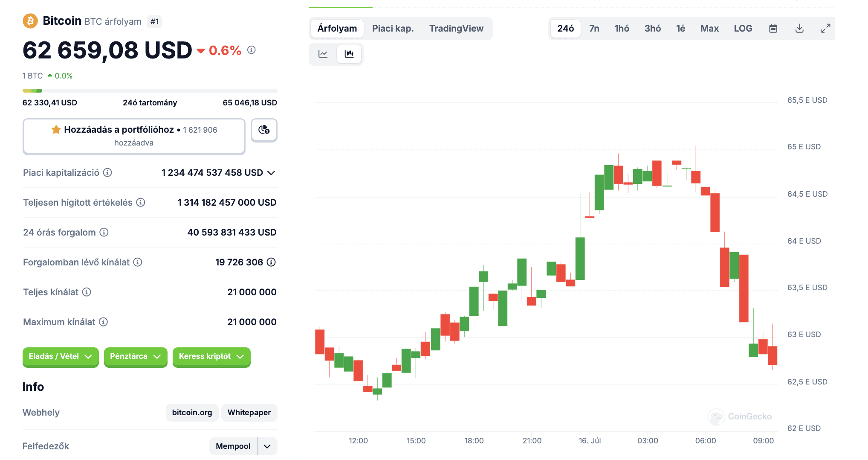Click the last red candle near 09:00

pyautogui.click(x=773, y=355)
